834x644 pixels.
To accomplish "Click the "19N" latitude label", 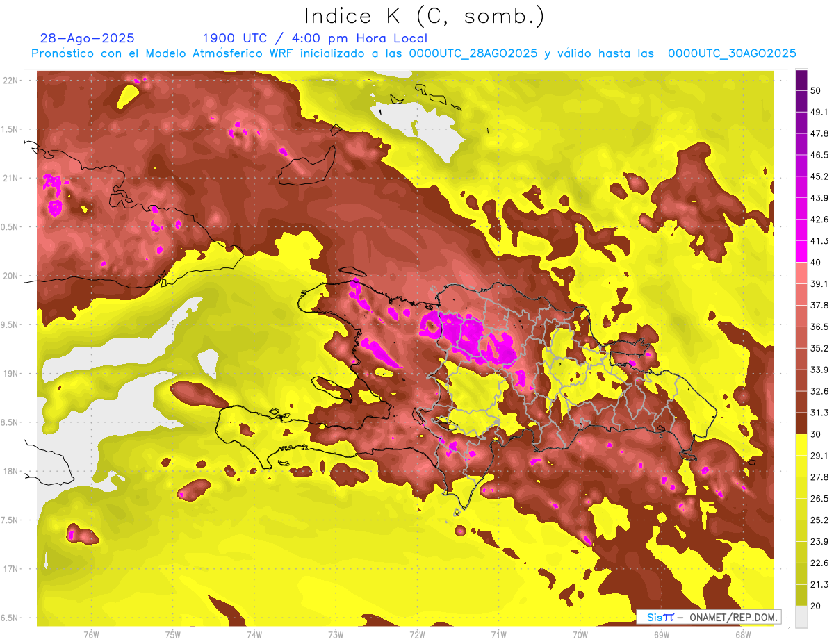I will [x=10, y=374].
